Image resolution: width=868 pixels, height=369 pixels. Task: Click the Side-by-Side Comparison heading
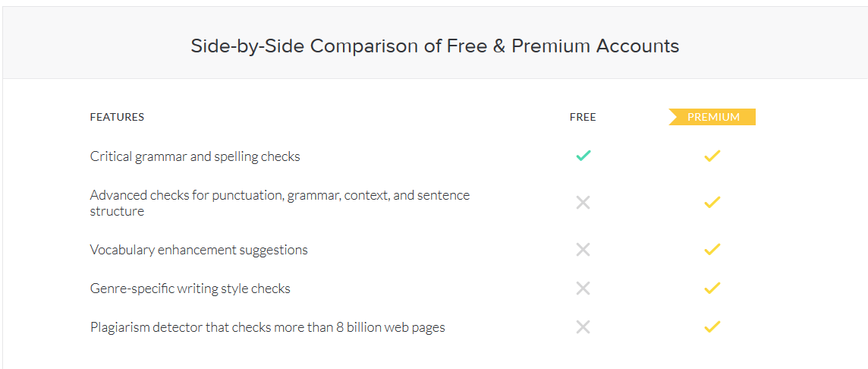435,46
